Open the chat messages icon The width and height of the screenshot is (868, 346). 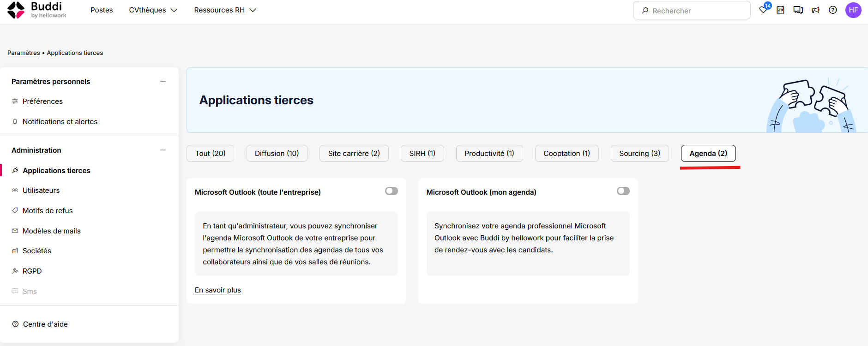click(798, 10)
